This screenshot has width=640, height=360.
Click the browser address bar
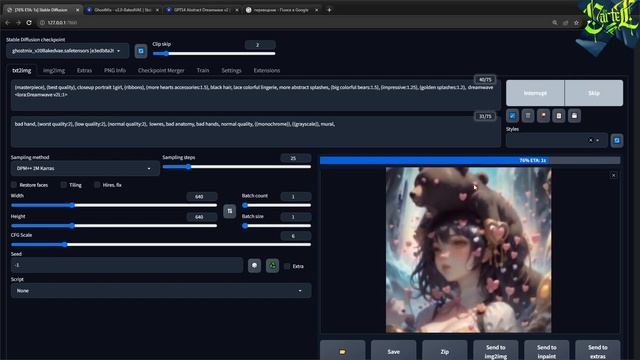point(294,22)
